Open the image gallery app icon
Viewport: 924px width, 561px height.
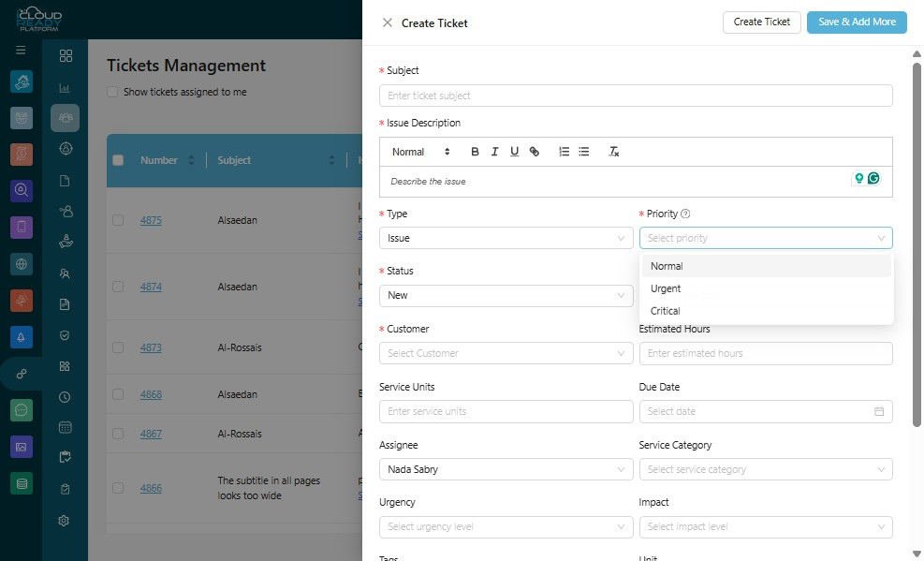pos(22,447)
